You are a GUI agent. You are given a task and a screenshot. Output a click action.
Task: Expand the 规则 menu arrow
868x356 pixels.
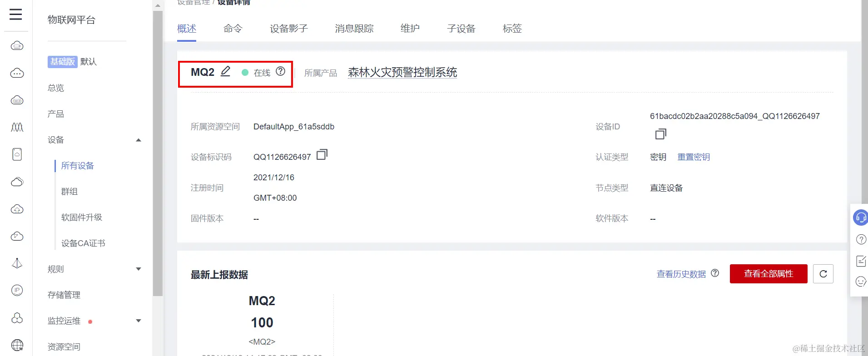pyautogui.click(x=139, y=269)
